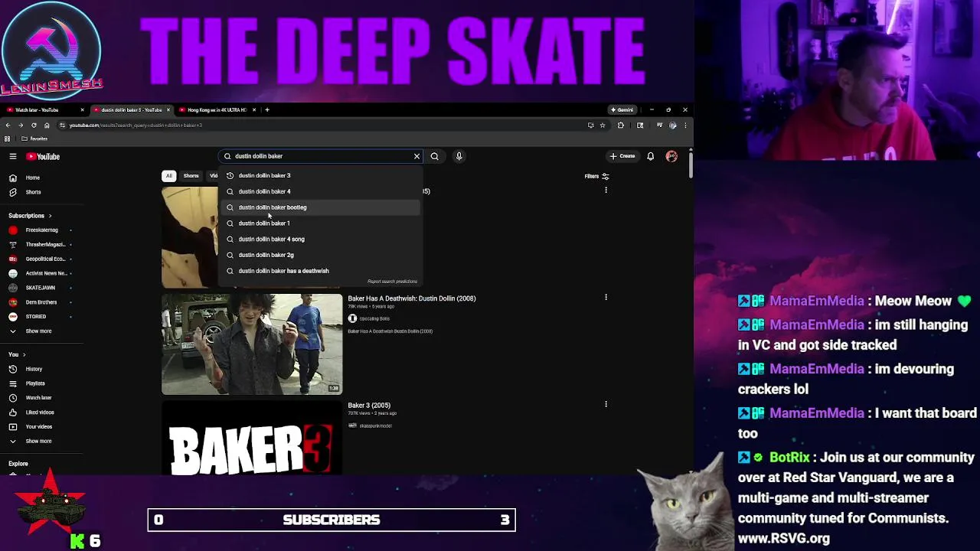Image resolution: width=980 pixels, height=551 pixels.
Task: Open the Gemini button in the browser
Action: pyautogui.click(x=622, y=110)
